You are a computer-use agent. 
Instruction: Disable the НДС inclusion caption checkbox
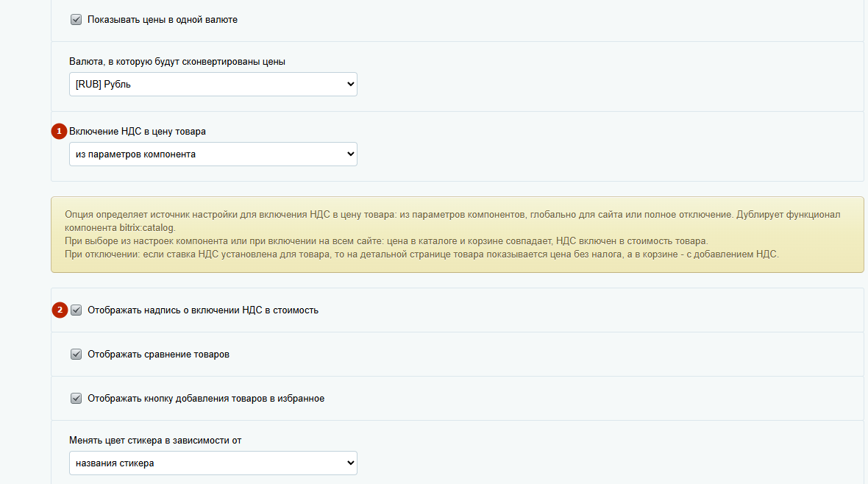(x=76, y=310)
